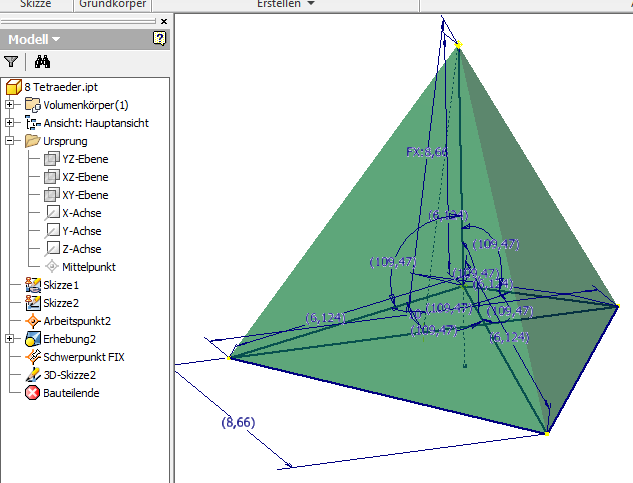Image resolution: width=633 pixels, height=483 pixels.
Task: Click the Bauteilende end-of-part icon
Action: coord(33,393)
